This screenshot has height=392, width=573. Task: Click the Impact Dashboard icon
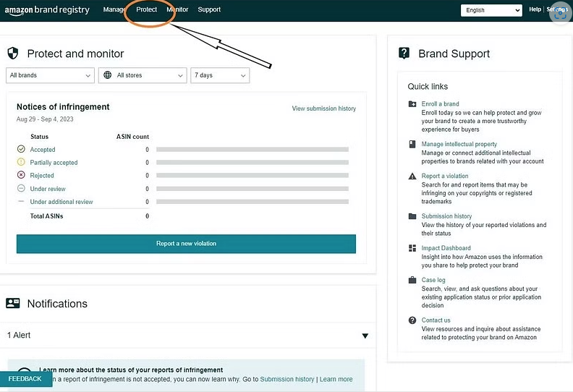pyautogui.click(x=412, y=249)
